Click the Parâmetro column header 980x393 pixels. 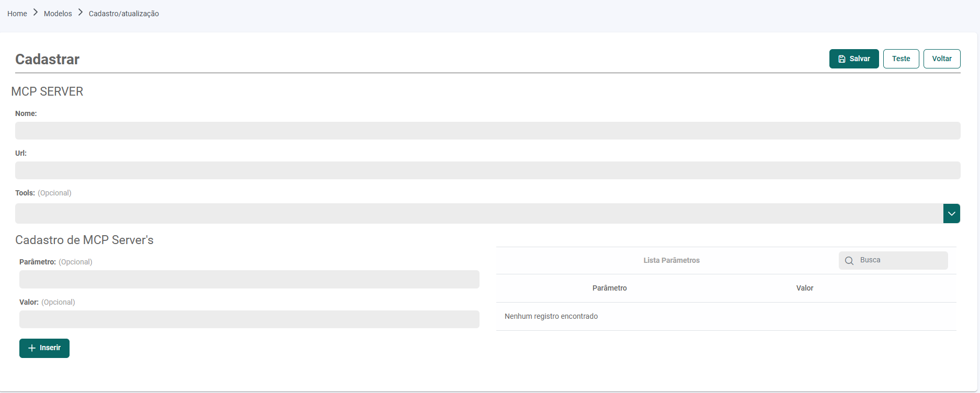tap(609, 288)
